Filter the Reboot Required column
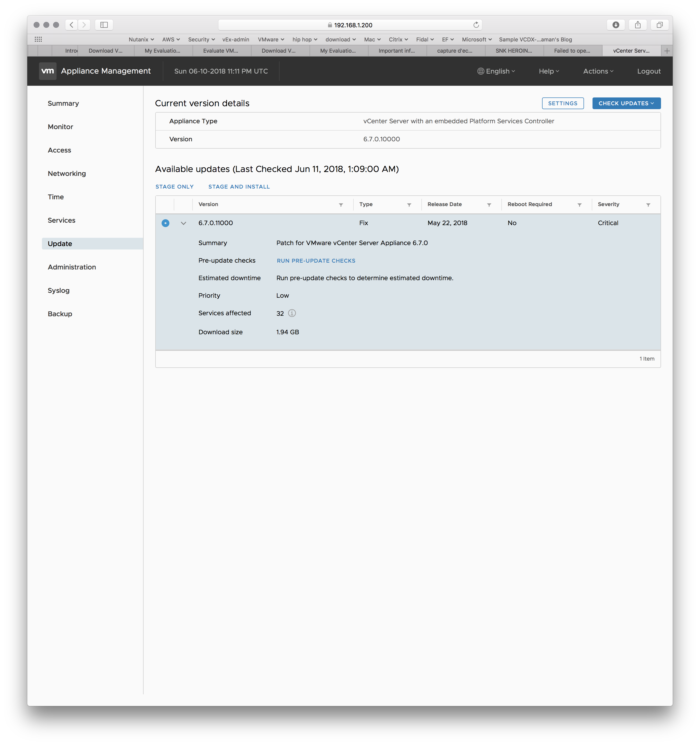Screen dimensions: 700x745 [579, 205]
